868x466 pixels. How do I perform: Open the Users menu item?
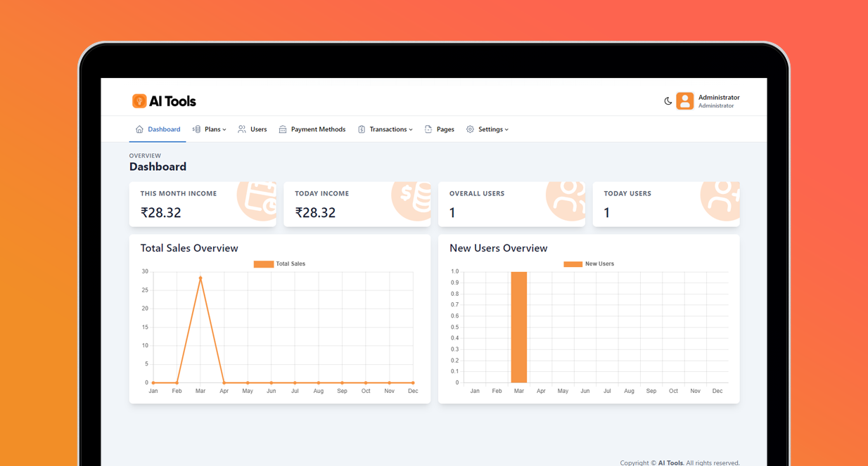tap(253, 129)
